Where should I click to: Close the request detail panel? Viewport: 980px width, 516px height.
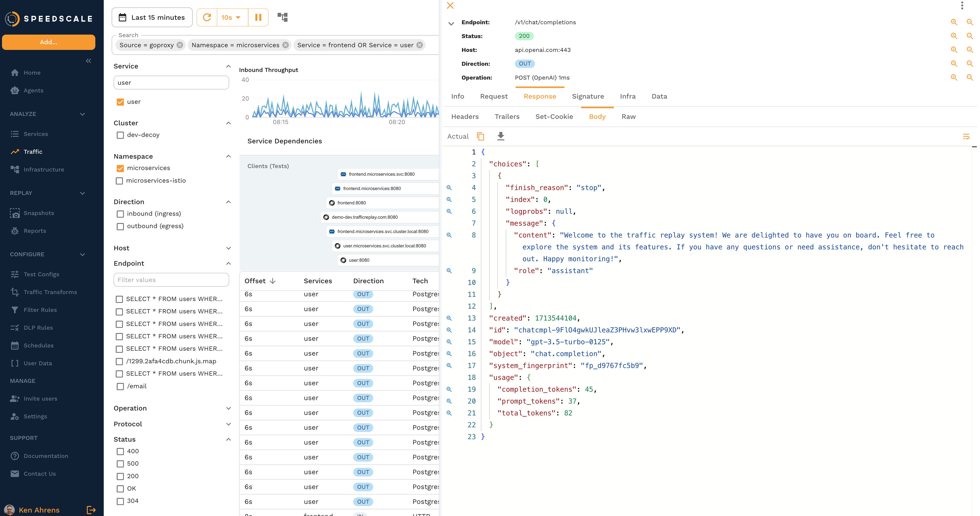[x=450, y=5]
